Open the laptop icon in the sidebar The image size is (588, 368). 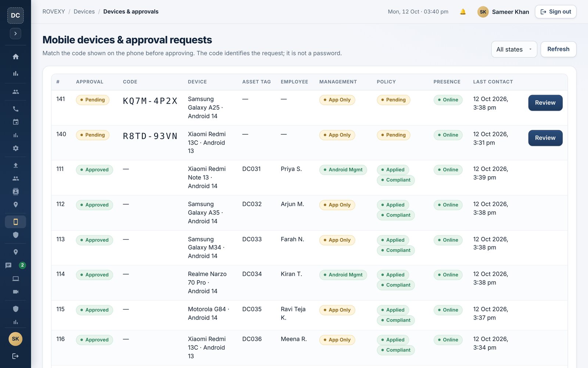point(15,279)
